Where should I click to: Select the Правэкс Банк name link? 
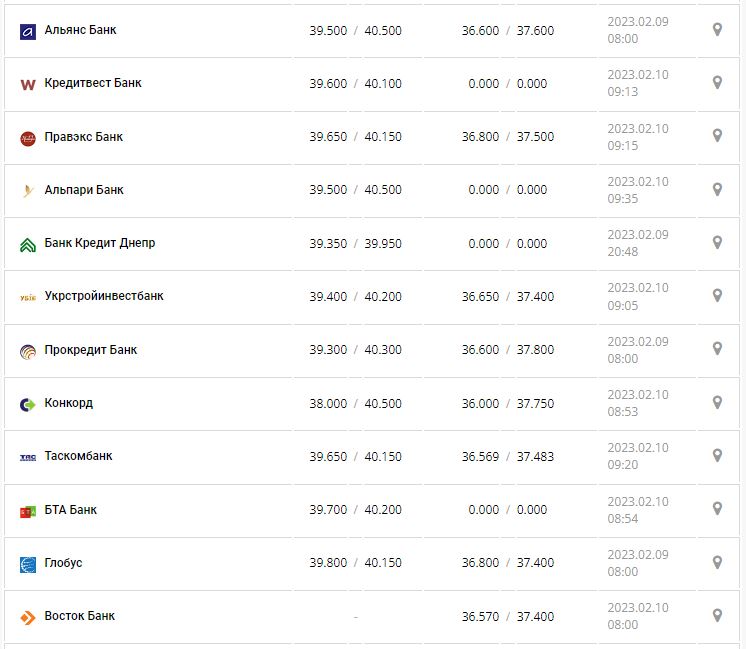(83, 137)
